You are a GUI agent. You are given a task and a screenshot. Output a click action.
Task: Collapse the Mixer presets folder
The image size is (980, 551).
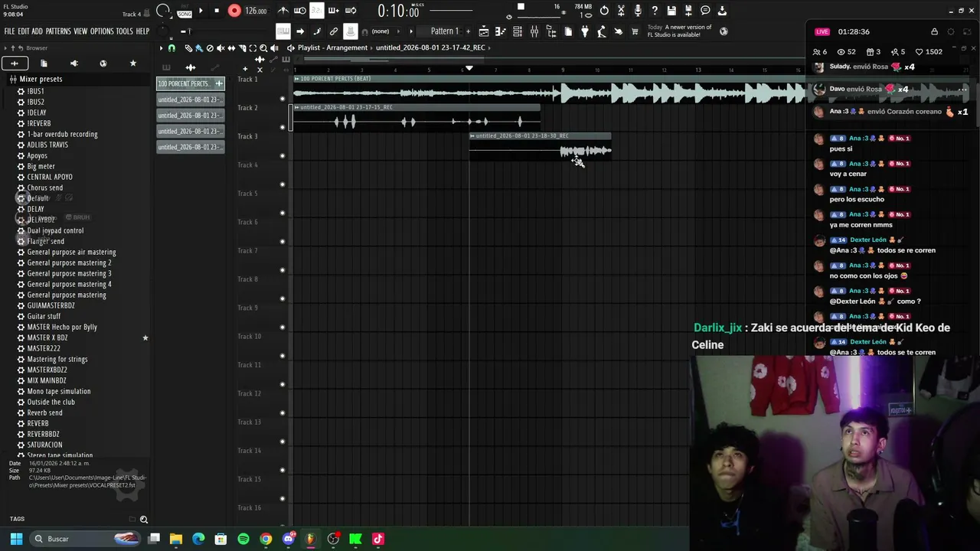pyautogui.click(x=41, y=80)
